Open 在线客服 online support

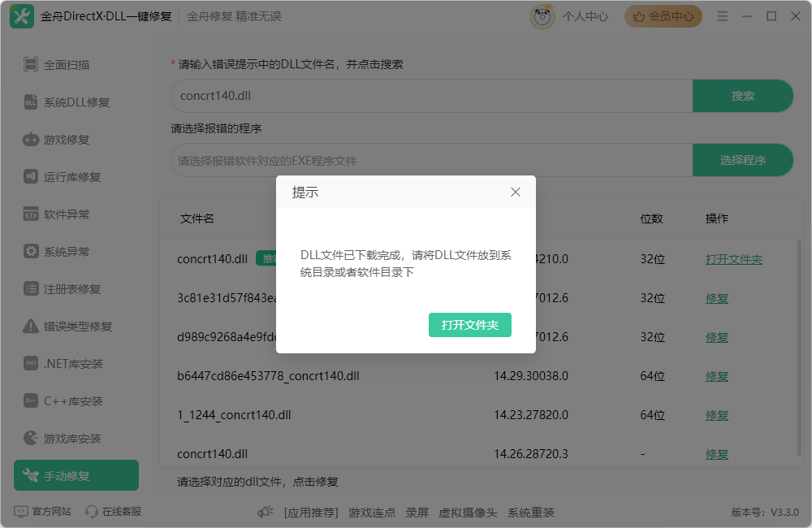click(x=122, y=512)
